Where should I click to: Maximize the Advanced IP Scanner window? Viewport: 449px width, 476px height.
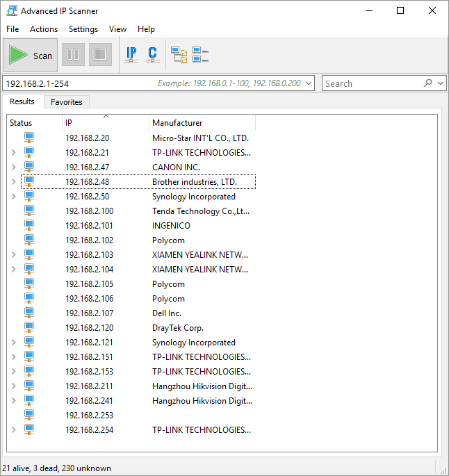[x=400, y=10]
